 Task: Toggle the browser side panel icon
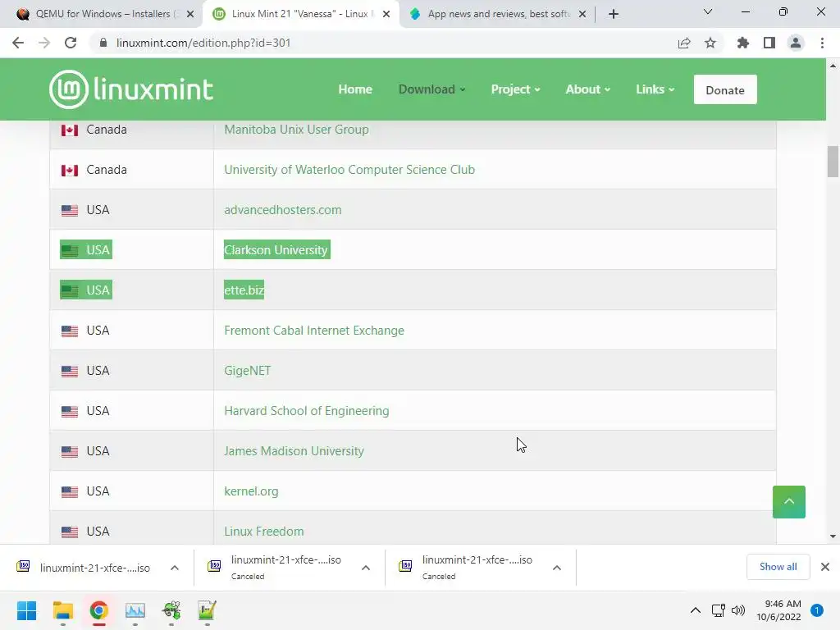tap(769, 43)
